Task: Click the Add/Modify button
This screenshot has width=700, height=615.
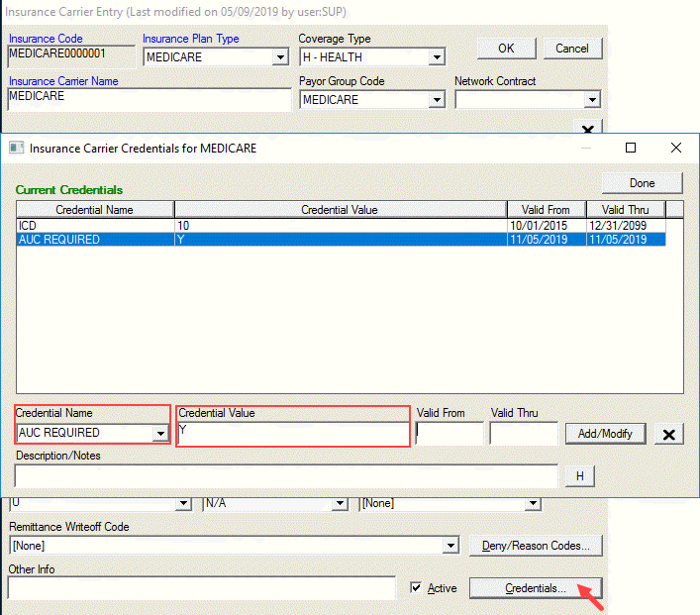Action: point(606,434)
